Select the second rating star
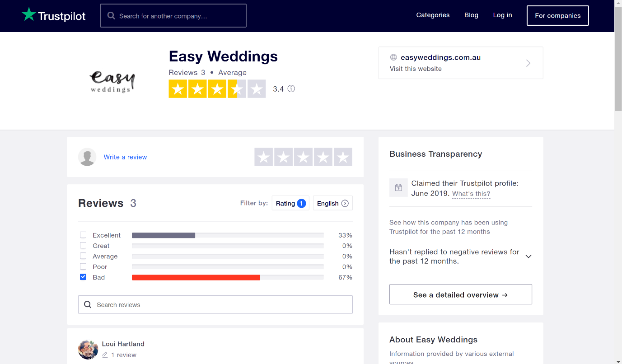622x364 pixels. [x=283, y=157]
